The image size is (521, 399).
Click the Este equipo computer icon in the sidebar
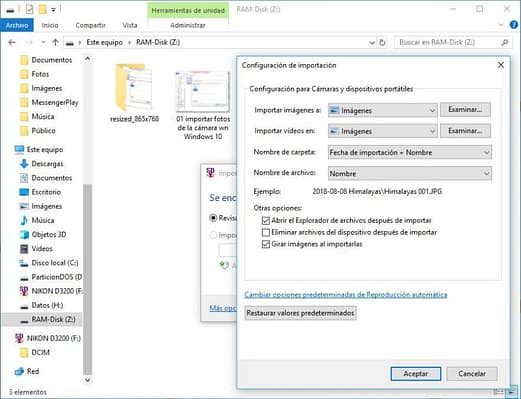pos(19,149)
